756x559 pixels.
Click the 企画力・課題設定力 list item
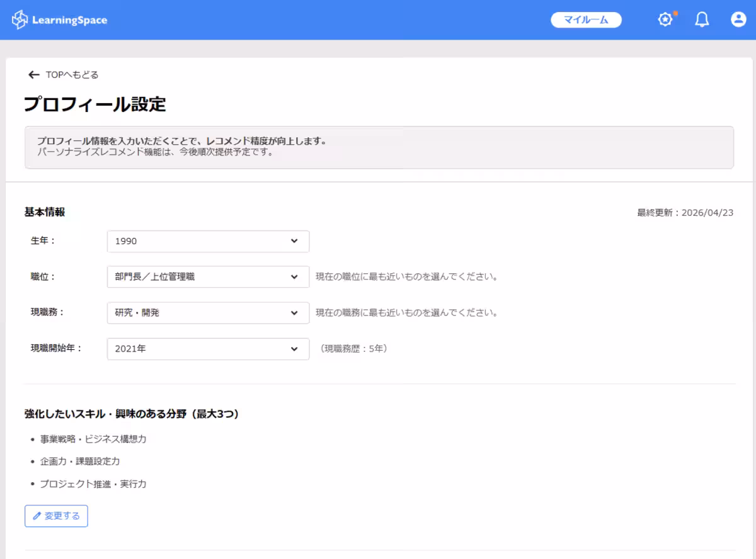pos(80,461)
